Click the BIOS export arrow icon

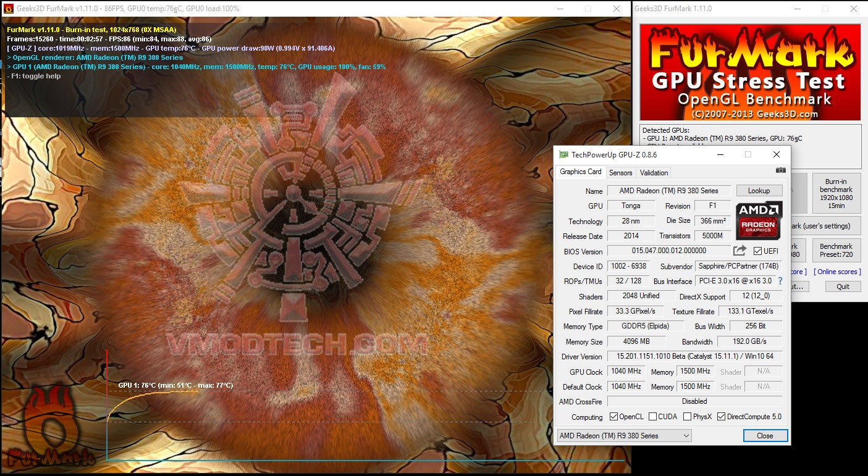tap(739, 251)
